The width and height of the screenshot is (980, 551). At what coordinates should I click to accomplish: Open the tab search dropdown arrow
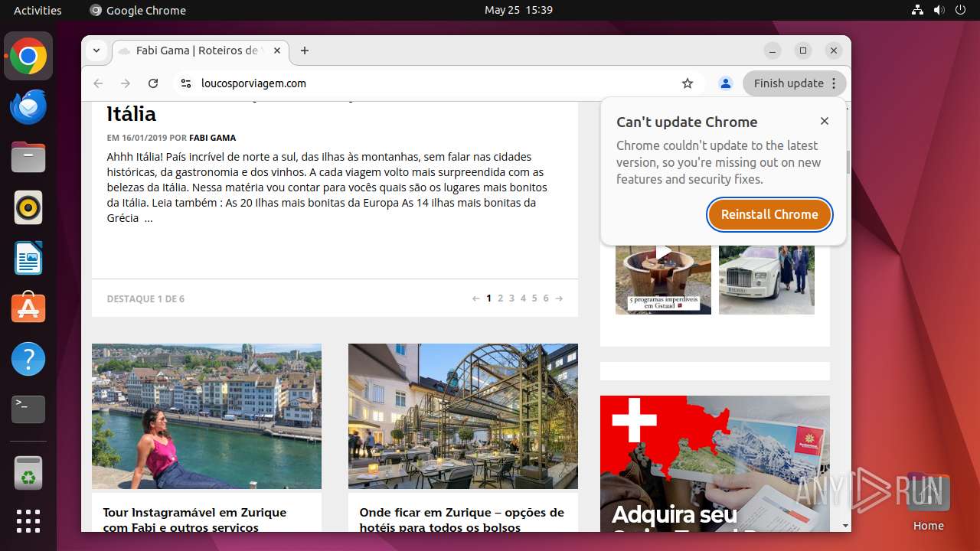[x=96, y=51]
